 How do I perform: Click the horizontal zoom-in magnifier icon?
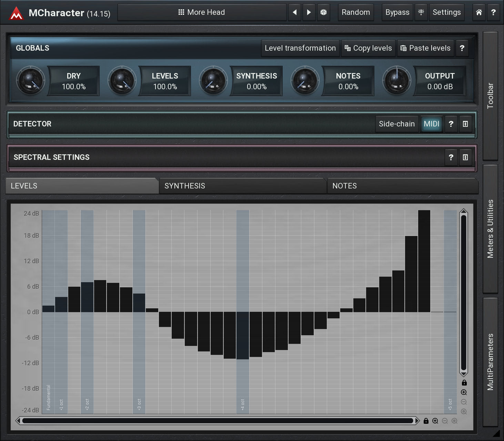pos(435,421)
